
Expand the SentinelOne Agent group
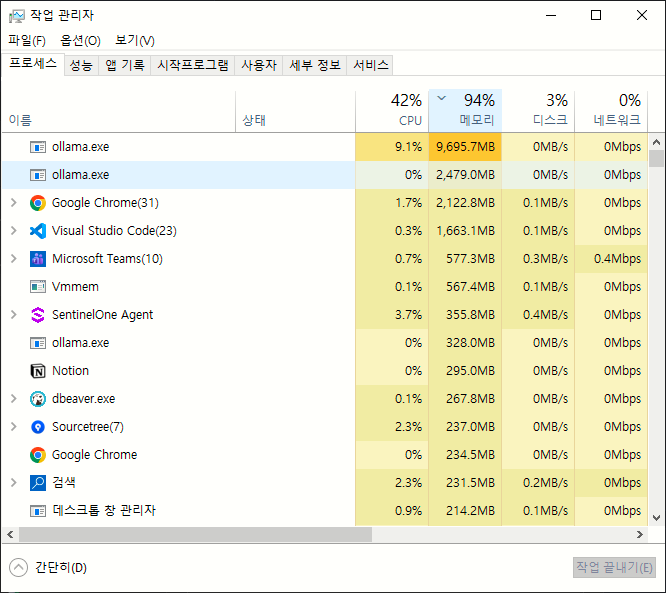(x=14, y=315)
